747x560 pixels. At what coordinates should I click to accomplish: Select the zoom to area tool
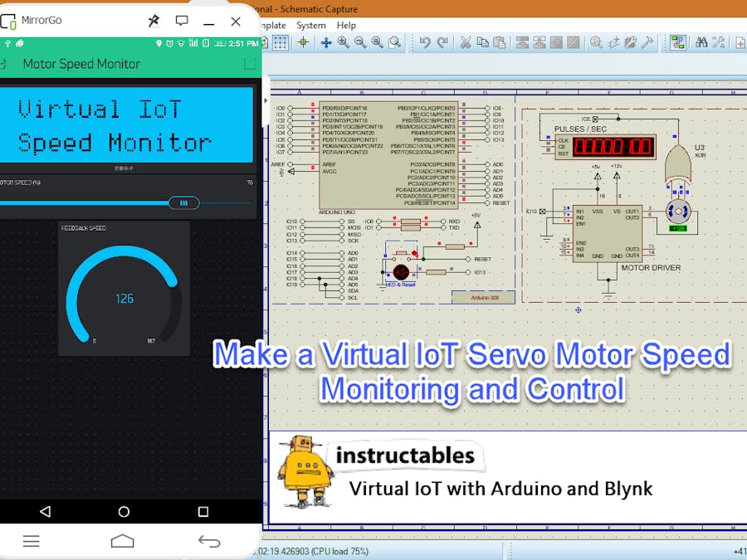pyautogui.click(x=394, y=43)
